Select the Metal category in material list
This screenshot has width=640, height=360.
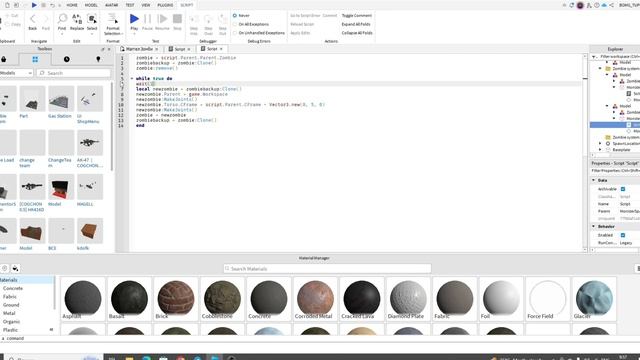(x=9, y=313)
